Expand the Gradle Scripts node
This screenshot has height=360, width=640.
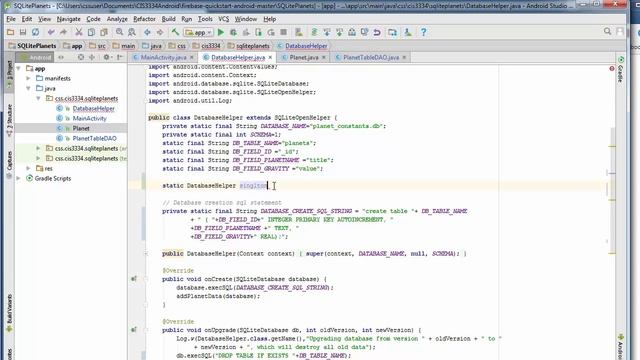(19, 178)
